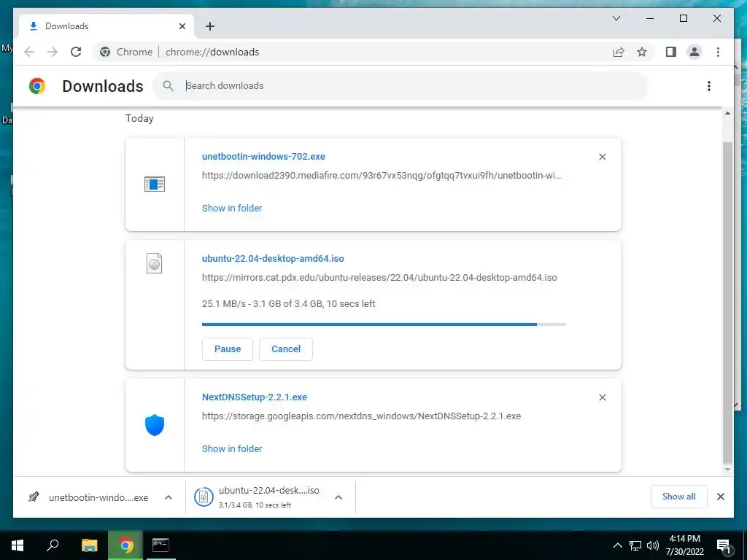The height and width of the screenshot is (560, 747).
Task: Expand options for unetbootin shelf item
Action: coord(169,497)
